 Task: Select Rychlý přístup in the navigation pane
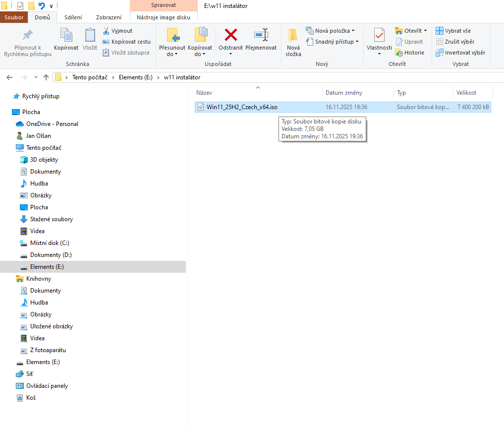tap(36, 97)
